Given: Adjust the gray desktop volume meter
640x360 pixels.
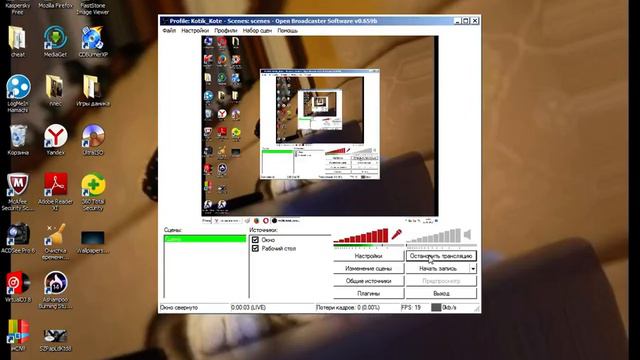Looking at the screenshot, I should point(433,236).
